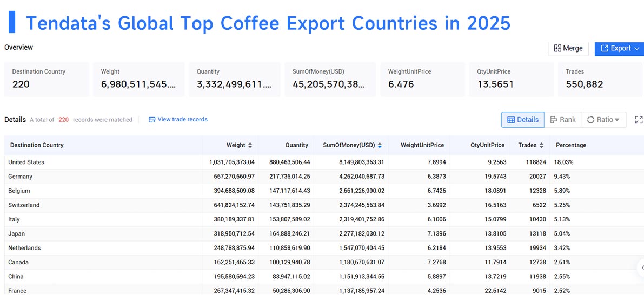Click the Merge button

[x=568, y=48]
